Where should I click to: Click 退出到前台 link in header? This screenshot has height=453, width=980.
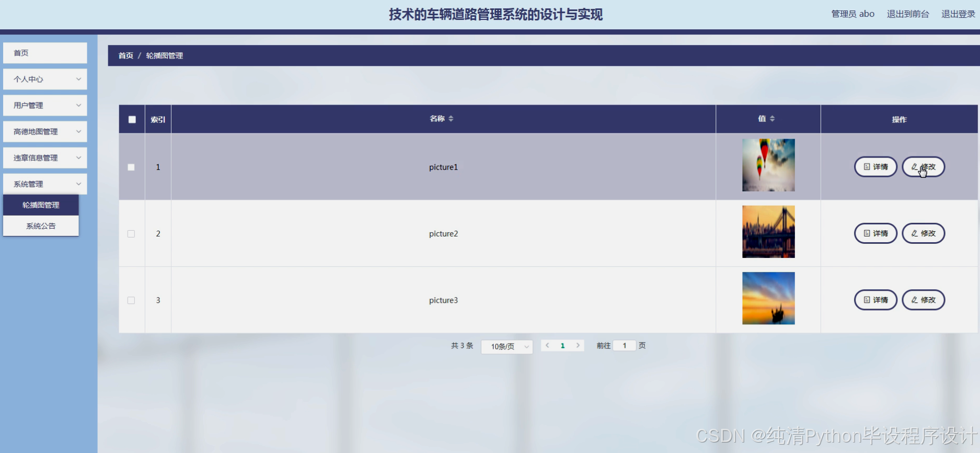pyautogui.click(x=908, y=14)
